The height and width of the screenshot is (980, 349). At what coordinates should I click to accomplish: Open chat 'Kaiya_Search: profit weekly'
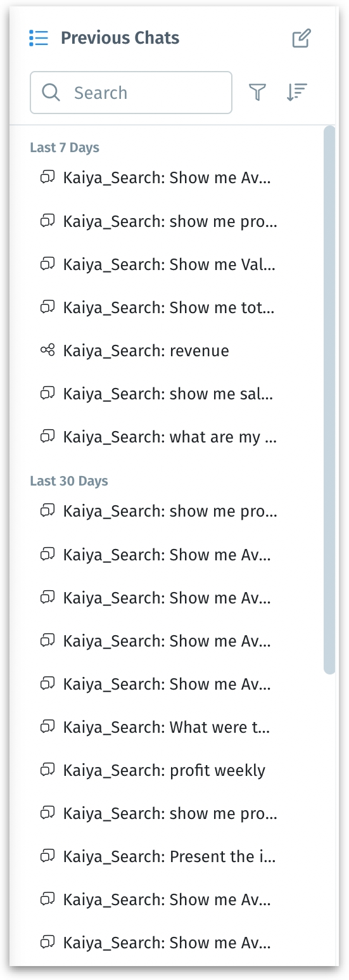coord(164,770)
